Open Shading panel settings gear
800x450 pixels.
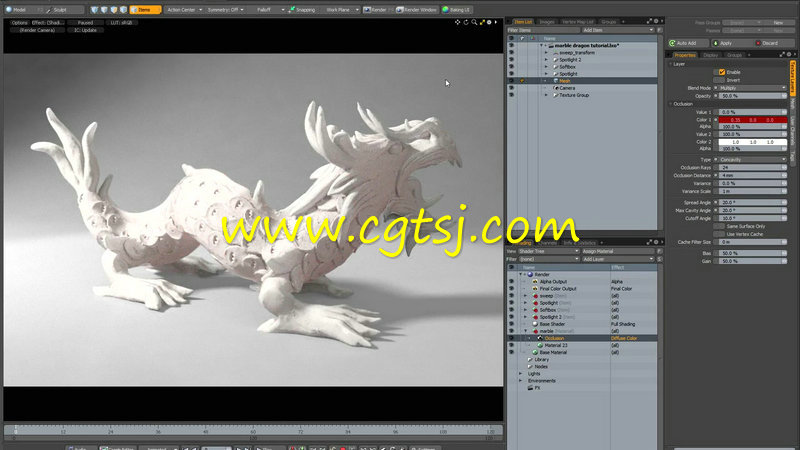[656, 242]
